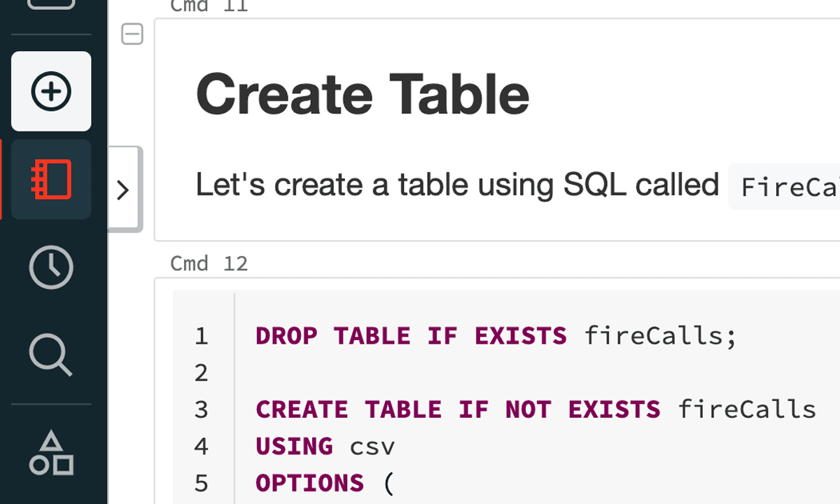Image resolution: width=840 pixels, height=504 pixels.
Task: Click line number 5 in the gutter
Action: pyautogui.click(x=202, y=483)
